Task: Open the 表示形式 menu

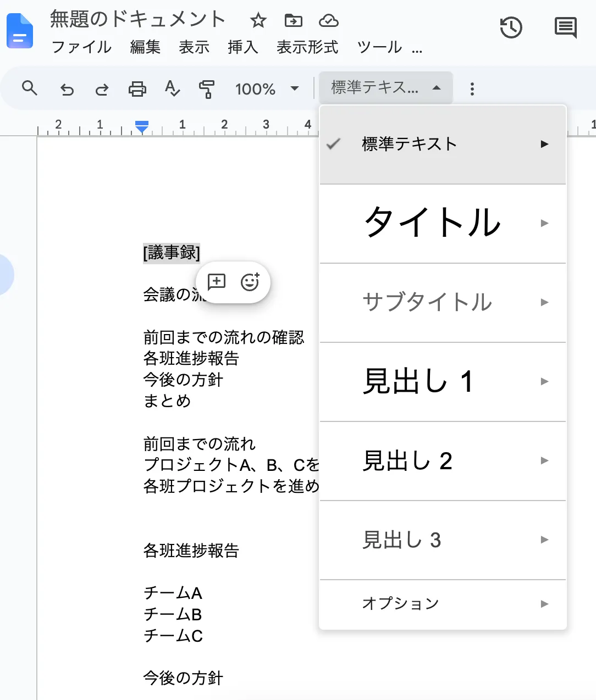Action: point(307,47)
